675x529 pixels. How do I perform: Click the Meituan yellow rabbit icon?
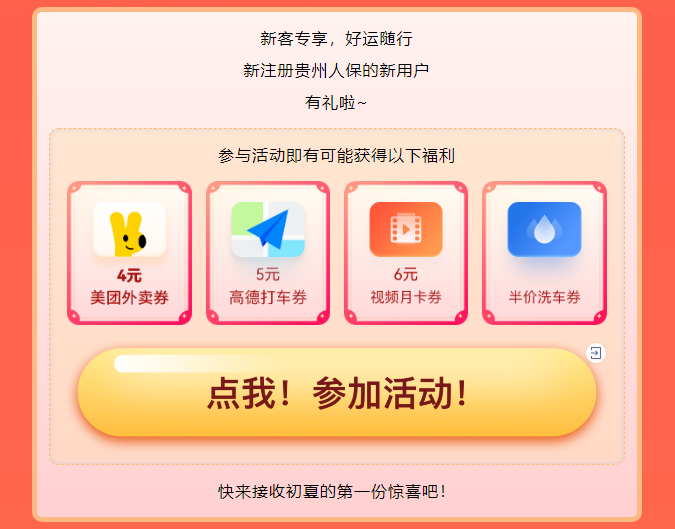(x=129, y=229)
